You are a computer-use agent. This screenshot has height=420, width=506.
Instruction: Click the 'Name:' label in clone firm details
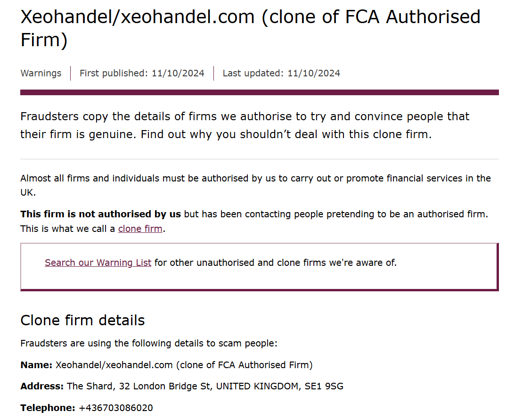click(36, 365)
